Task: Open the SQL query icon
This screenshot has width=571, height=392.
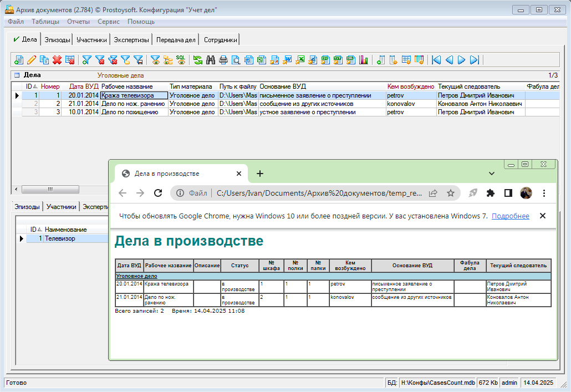Action: coord(181,59)
